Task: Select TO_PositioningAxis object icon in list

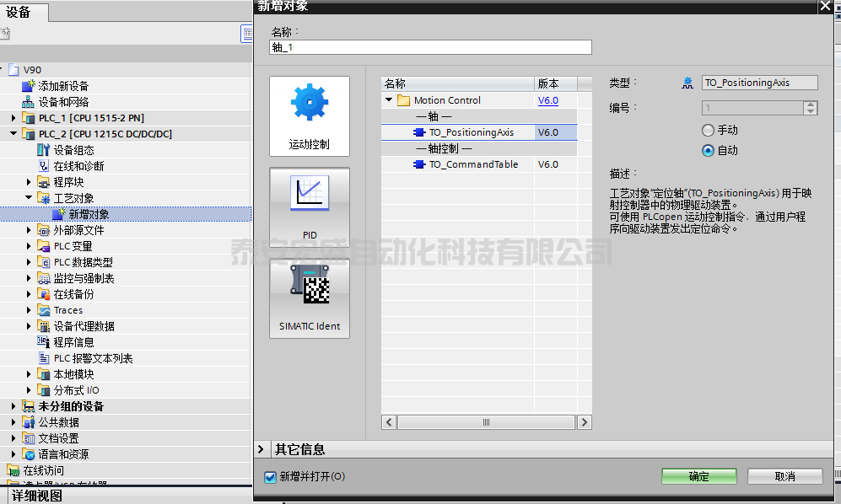Action: (x=419, y=132)
